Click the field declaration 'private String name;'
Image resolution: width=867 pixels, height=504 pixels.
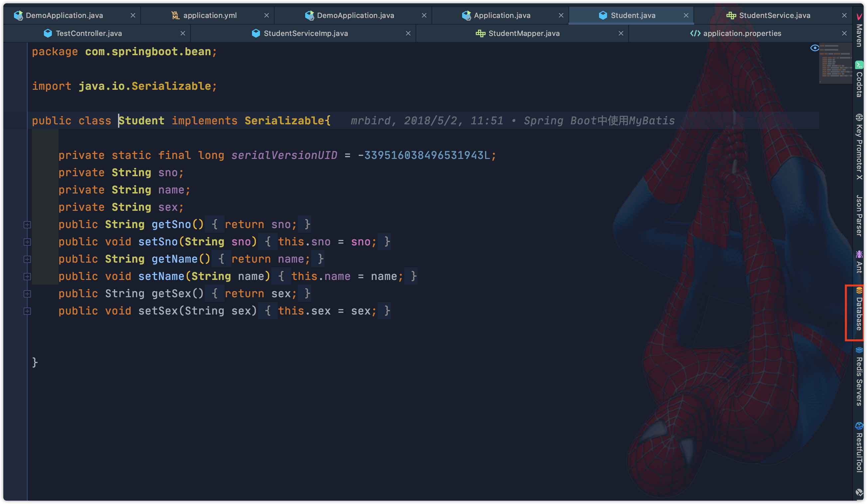(124, 190)
